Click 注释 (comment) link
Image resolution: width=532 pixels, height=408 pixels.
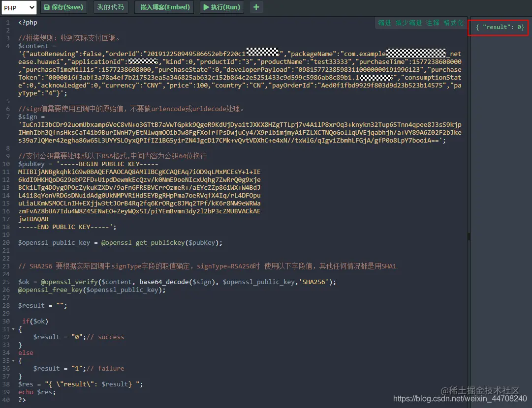[x=433, y=23]
